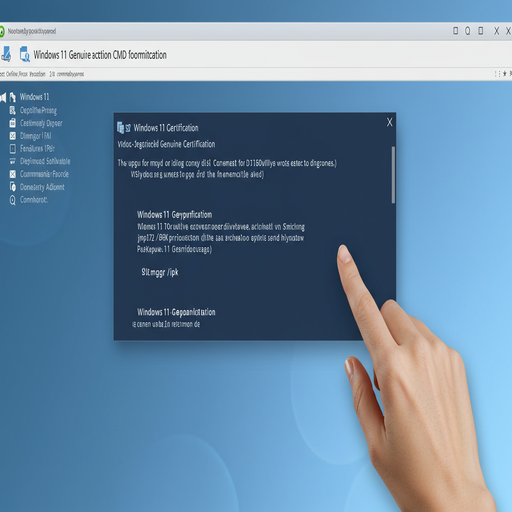Select the "Dlmngor" sidebar item with X-box icon
512x512 pixels.
point(30,136)
